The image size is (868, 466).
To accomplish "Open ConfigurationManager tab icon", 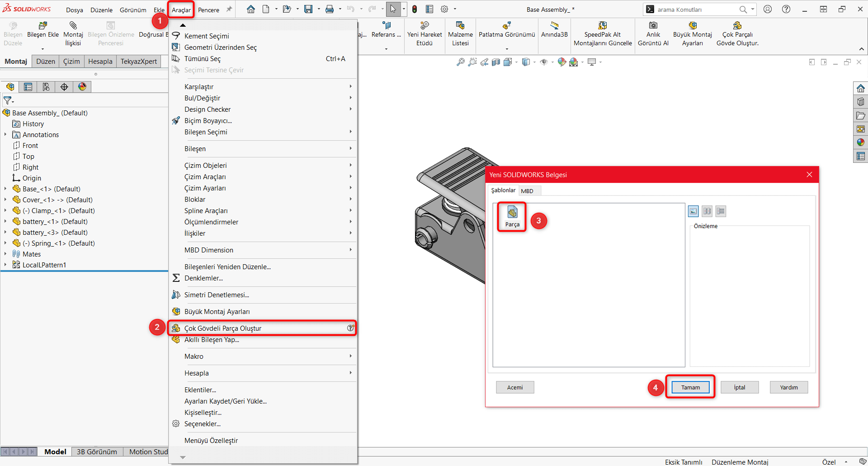I will (x=46, y=87).
